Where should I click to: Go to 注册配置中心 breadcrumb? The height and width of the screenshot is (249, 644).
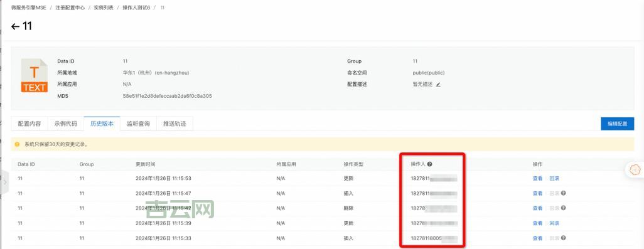coord(70,8)
